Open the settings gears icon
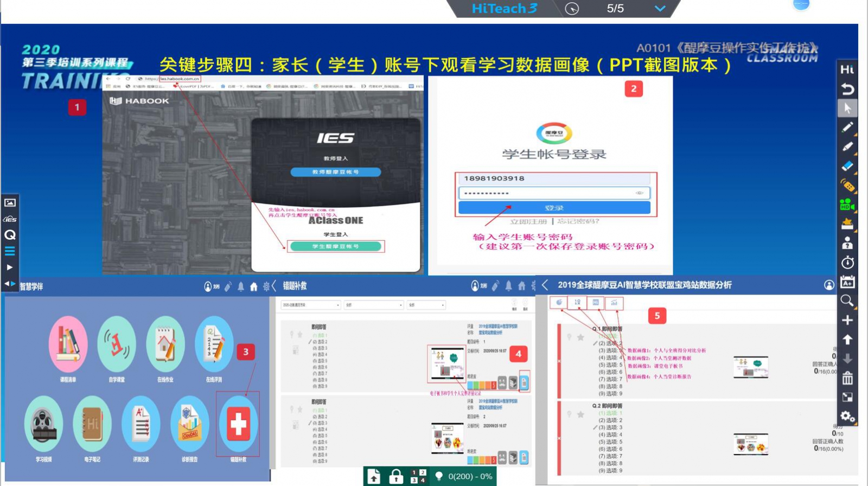 pos(847,417)
